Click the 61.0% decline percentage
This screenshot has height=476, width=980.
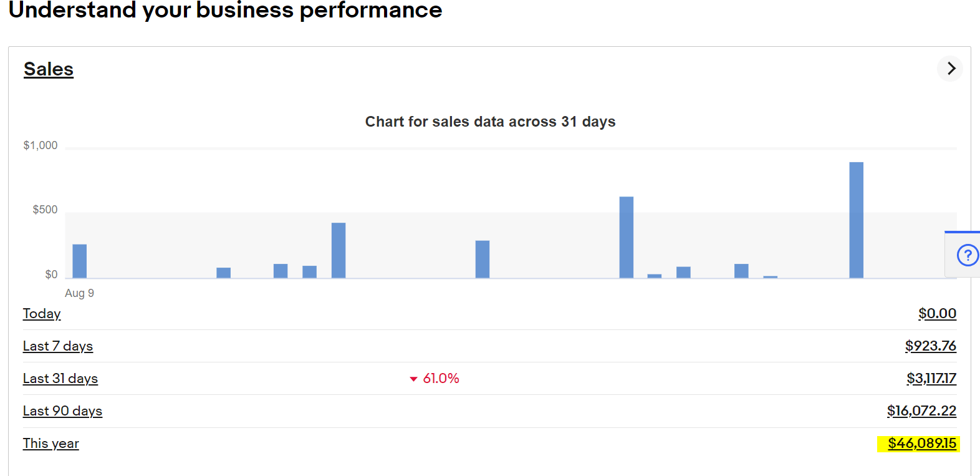point(440,378)
